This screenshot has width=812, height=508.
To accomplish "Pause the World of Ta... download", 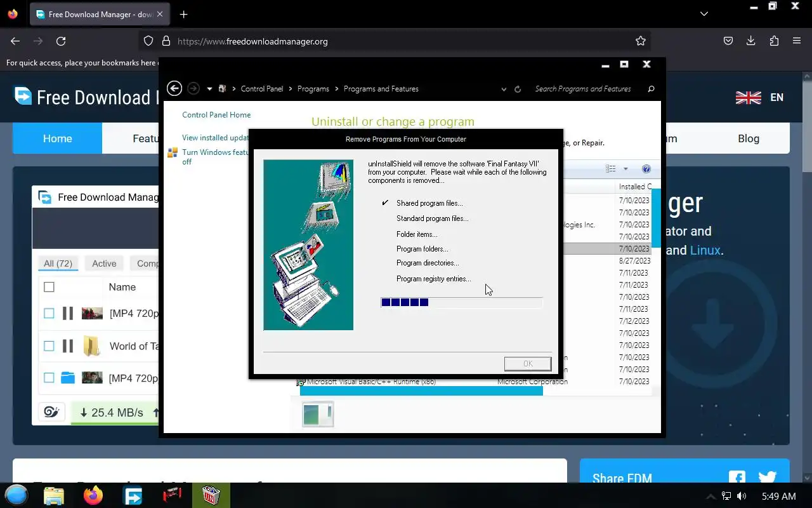I will tap(68, 346).
